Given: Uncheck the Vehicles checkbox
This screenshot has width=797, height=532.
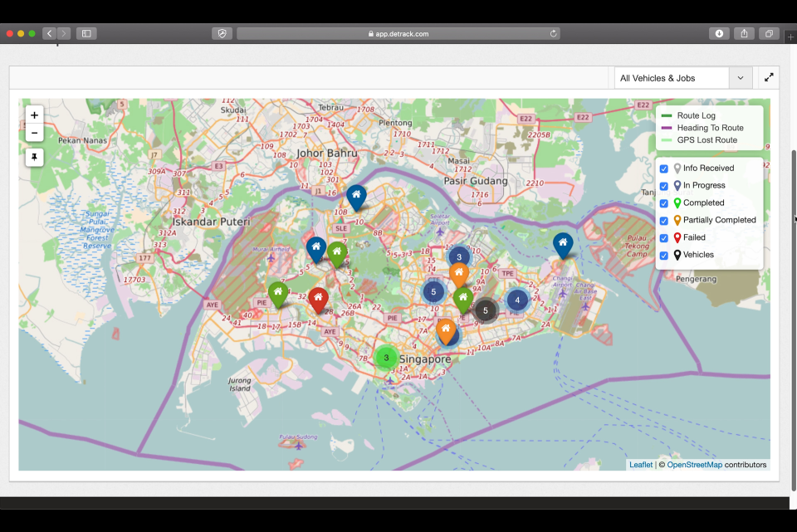Looking at the screenshot, I should 664,255.
